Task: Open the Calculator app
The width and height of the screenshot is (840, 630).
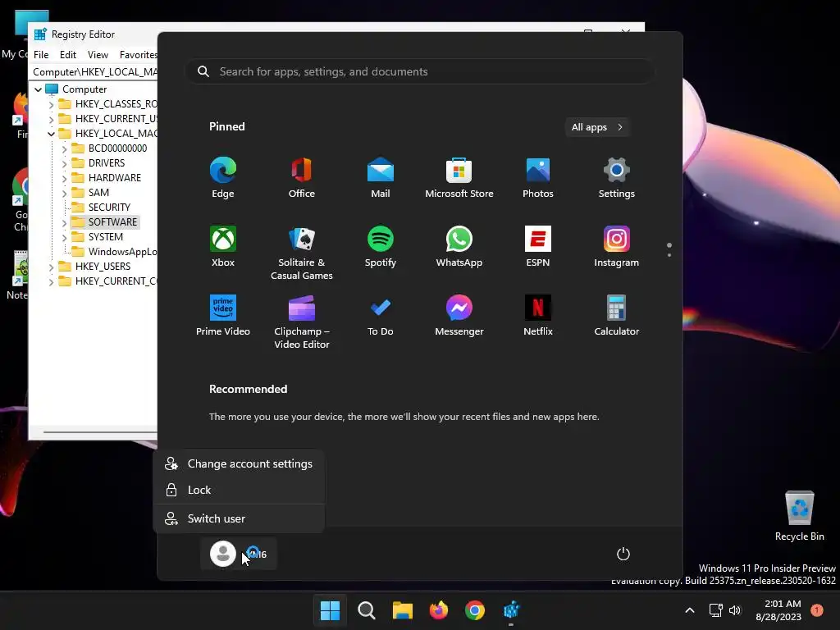Action: point(617,315)
